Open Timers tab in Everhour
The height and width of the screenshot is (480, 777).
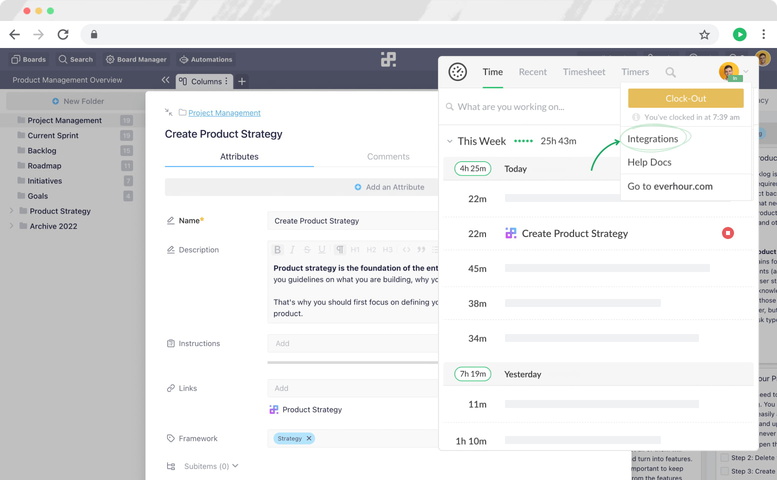click(635, 72)
